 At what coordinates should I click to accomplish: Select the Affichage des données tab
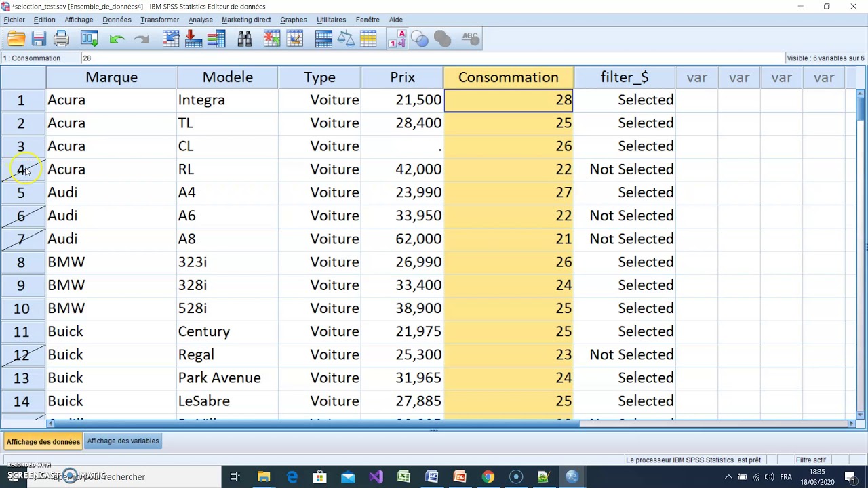(x=43, y=442)
